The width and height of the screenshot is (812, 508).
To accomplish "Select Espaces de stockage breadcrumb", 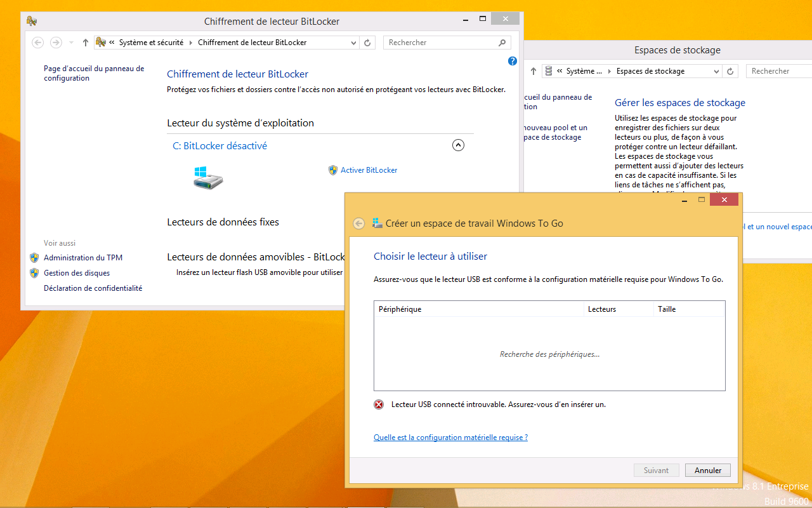I will [x=650, y=71].
